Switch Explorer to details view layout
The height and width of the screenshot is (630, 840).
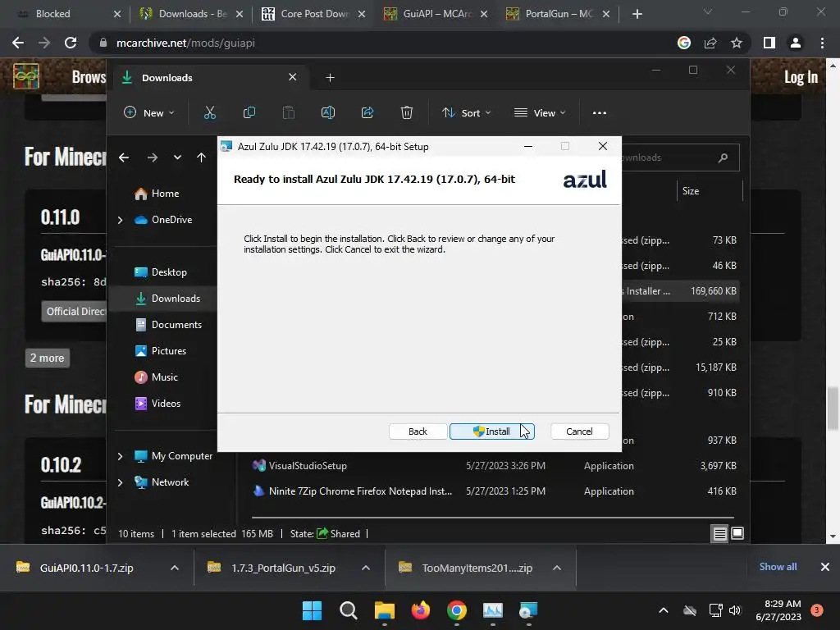[719, 533]
